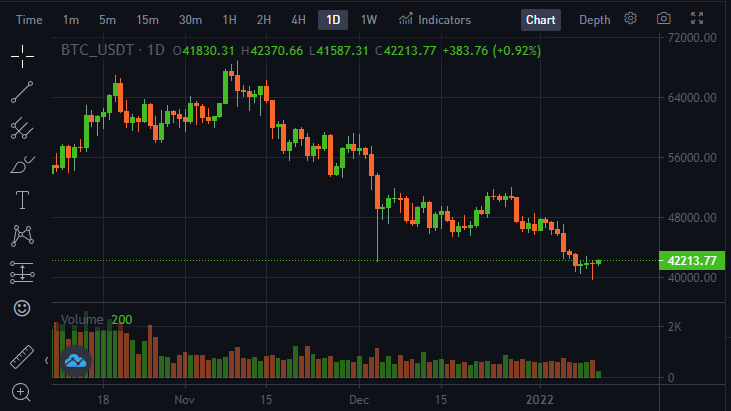Image resolution: width=731 pixels, height=411 pixels.
Task: Select the crosshair cursor tool
Action: [x=22, y=56]
